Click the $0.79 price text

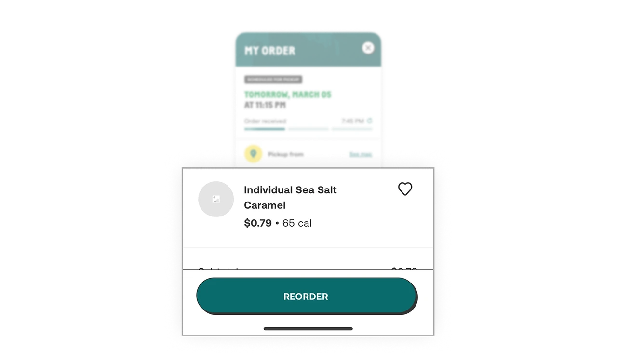coord(258,223)
